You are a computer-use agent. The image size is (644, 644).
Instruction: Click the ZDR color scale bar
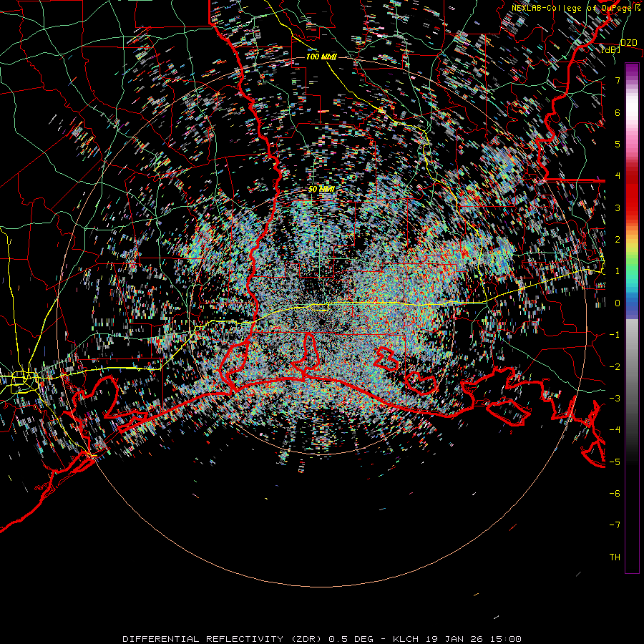pos(632,318)
